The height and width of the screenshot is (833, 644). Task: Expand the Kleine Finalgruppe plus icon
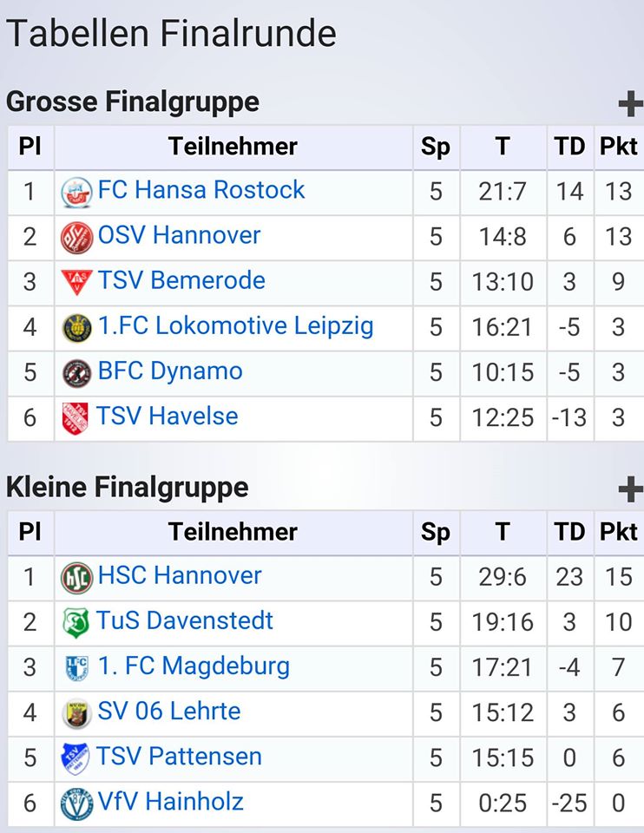coord(631,489)
